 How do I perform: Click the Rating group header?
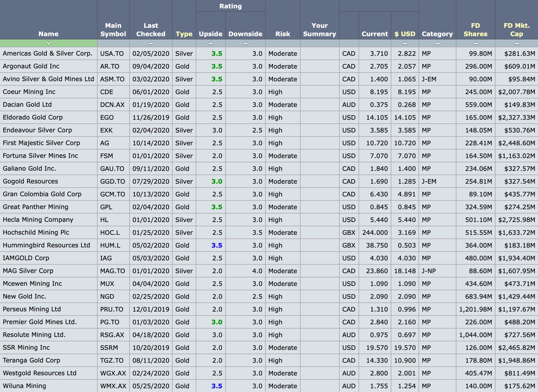pos(230,6)
